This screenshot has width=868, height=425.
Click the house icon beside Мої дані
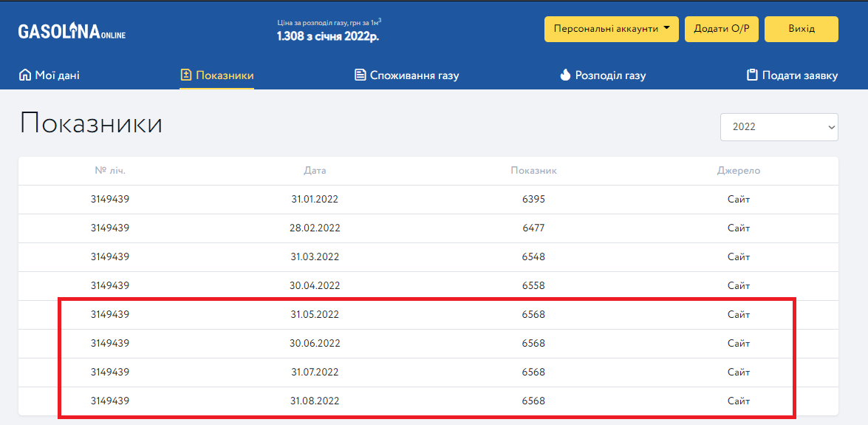25,75
